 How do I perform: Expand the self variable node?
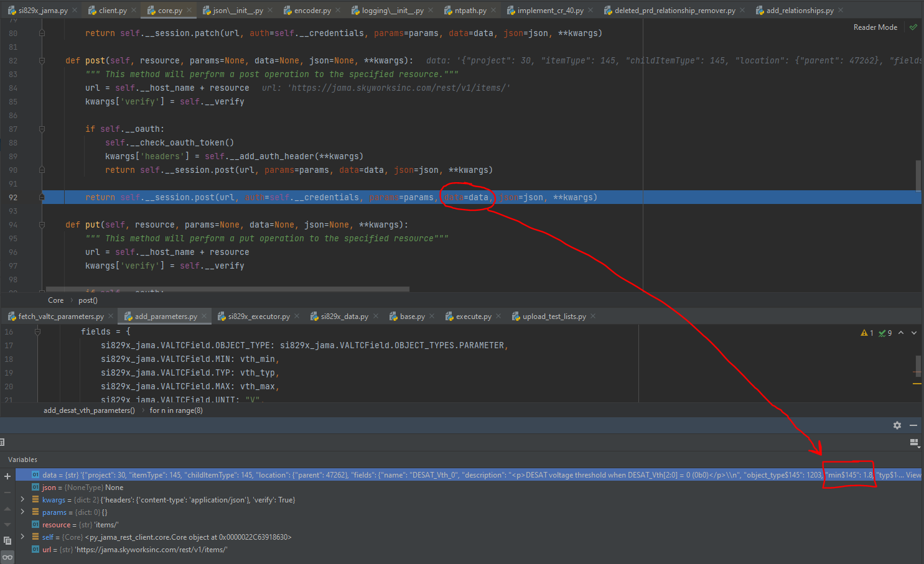coord(23,537)
